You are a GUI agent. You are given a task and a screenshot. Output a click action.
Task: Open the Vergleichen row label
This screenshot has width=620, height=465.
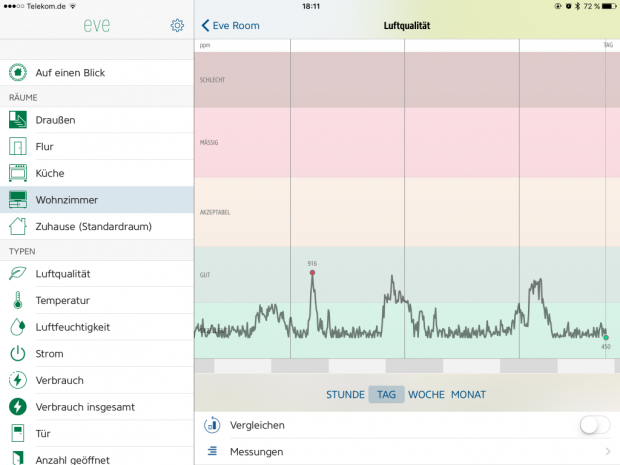[x=257, y=425]
